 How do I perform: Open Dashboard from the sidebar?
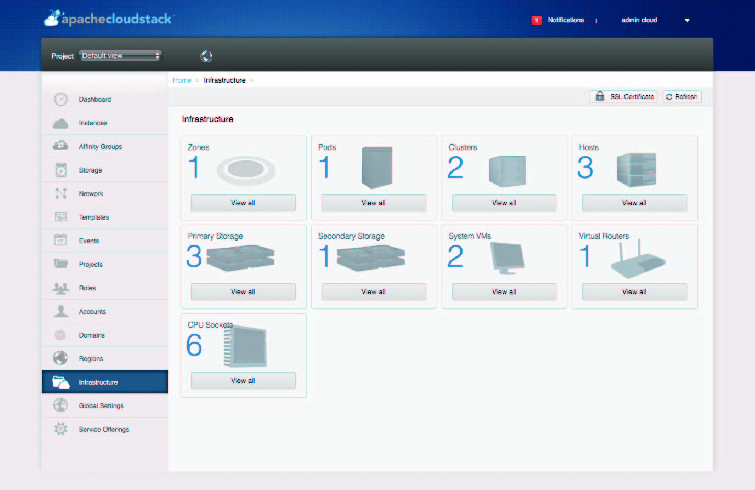click(x=104, y=99)
